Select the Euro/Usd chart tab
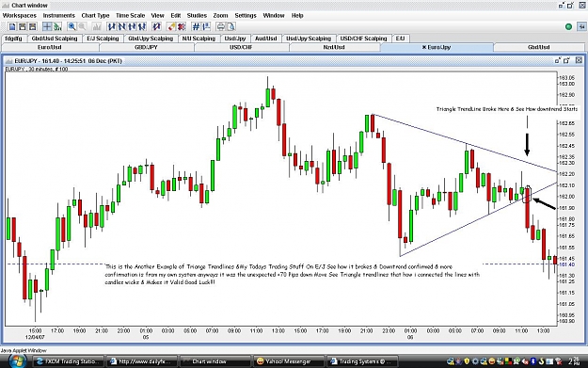The height and width of the screenshot is (368, 588). coord(50,47)
